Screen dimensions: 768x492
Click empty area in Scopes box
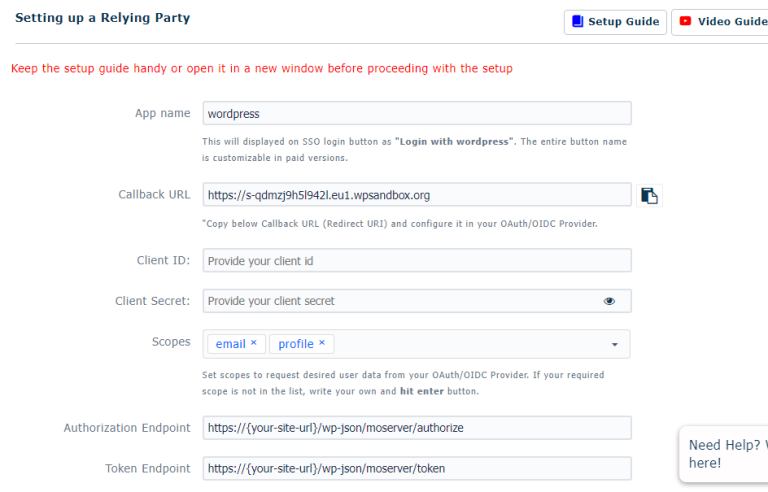[460, 344]
